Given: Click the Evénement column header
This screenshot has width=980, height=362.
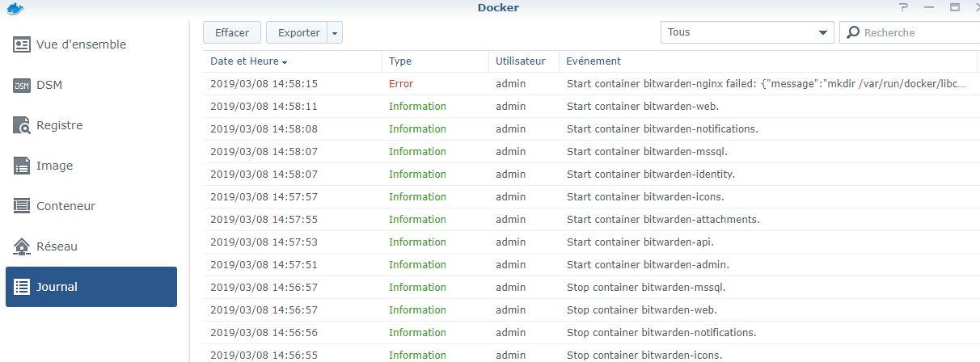Looking at the screenshot, I should (593, 61).
